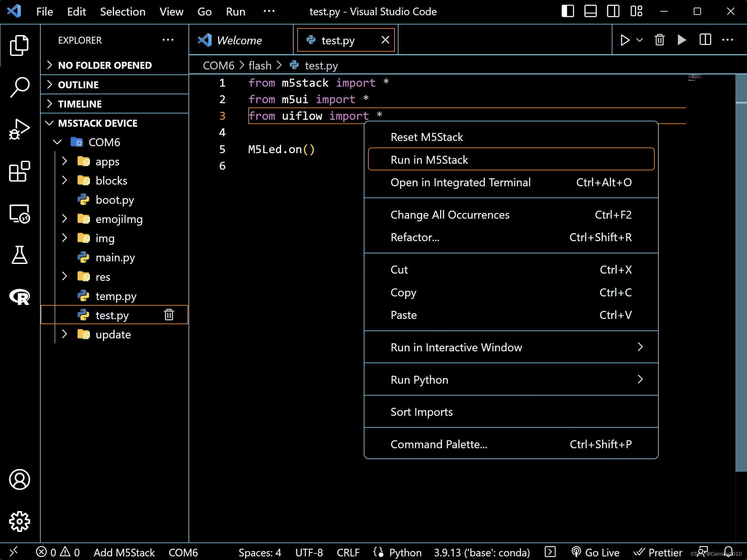Image resolution: width=747 pixels, height=560 pixels.
Task: Click Prettier in status bar
Action: pos(658,552)
